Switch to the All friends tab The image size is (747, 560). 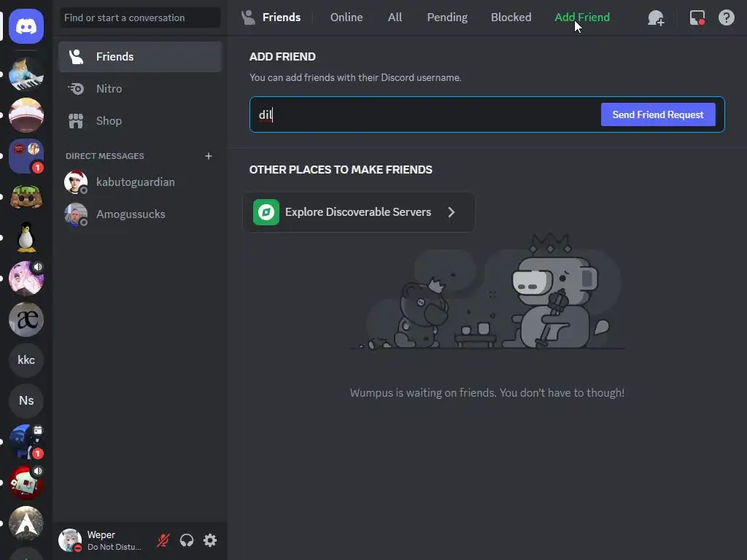point(395,17)
